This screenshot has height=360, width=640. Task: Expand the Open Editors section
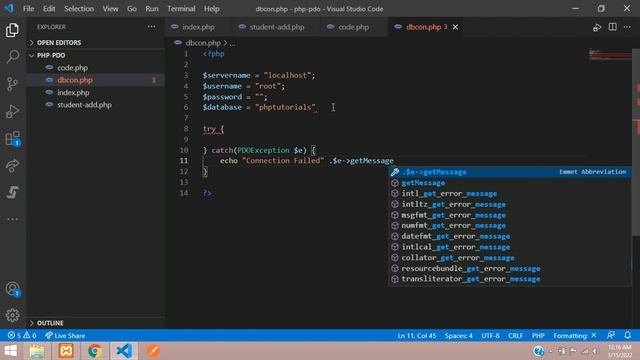(59, 42)
